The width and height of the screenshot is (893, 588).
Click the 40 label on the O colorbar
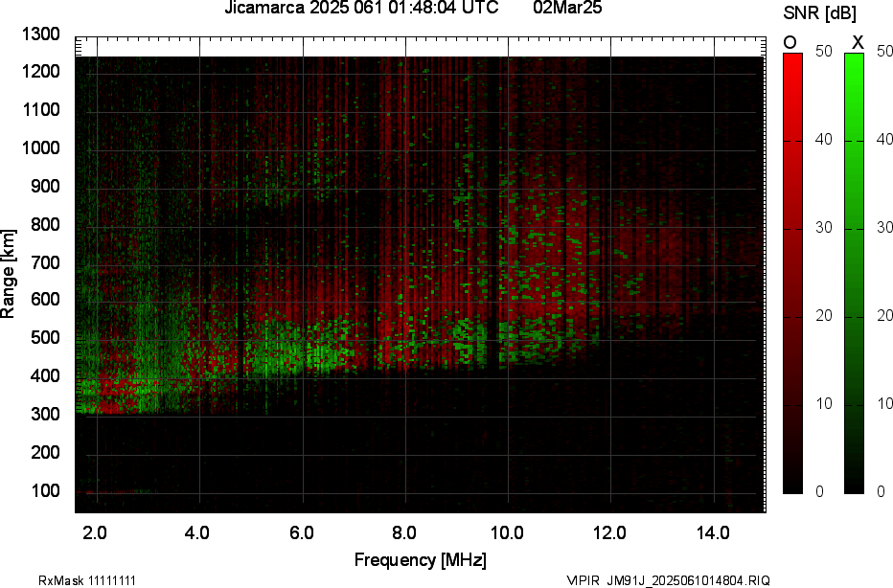point(823,140)
